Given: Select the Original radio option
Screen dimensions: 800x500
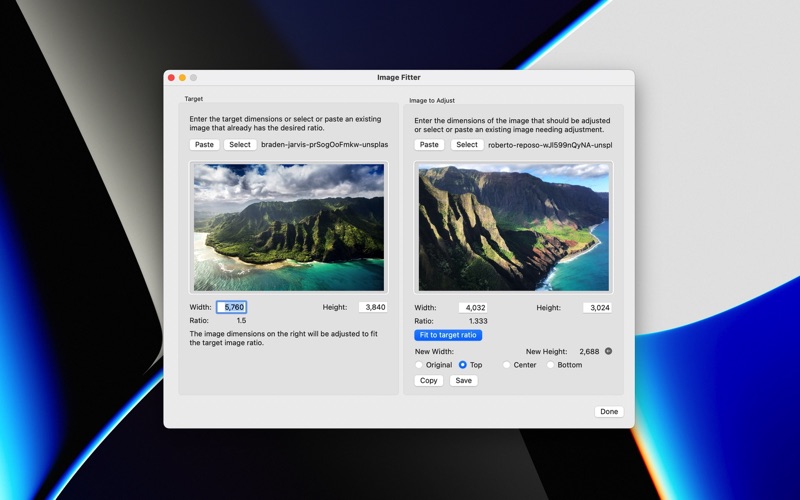Looking at the screenshot, I should (419, 365).
